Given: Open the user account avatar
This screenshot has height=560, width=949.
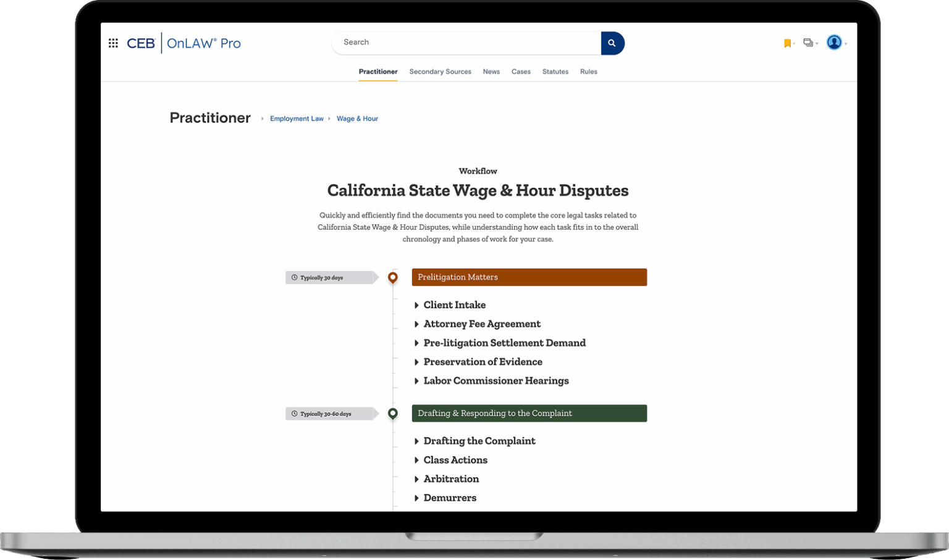Looking at the screenshot, I should click(x=834, y=42).
